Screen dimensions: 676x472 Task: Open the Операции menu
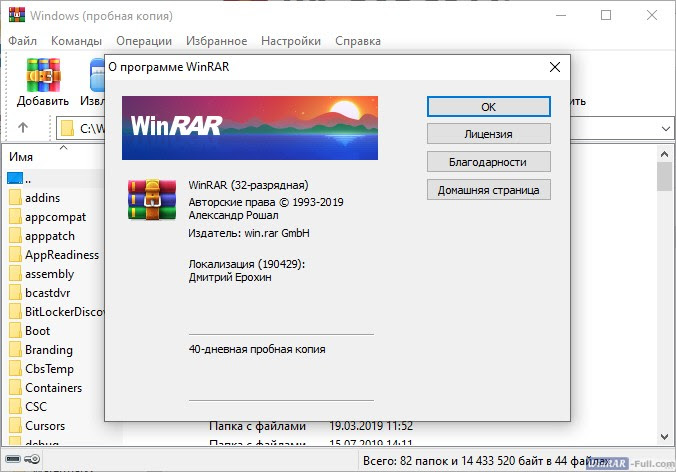[144, 41]
